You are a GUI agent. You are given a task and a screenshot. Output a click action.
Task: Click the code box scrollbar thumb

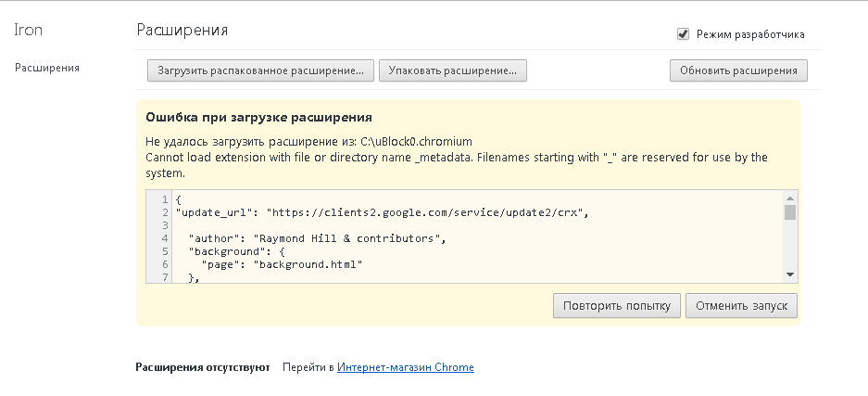pos(790,212)
